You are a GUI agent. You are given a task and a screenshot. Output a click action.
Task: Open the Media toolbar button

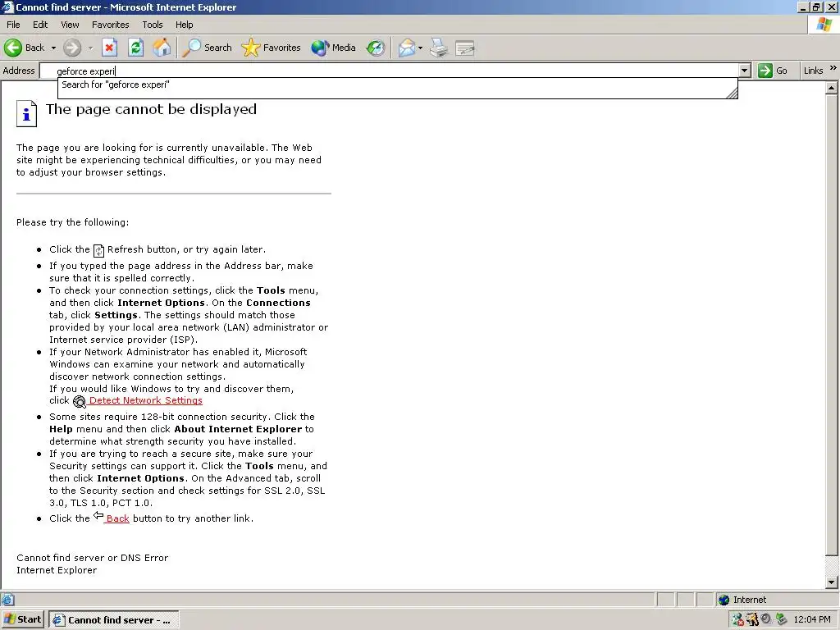[333, 48]
